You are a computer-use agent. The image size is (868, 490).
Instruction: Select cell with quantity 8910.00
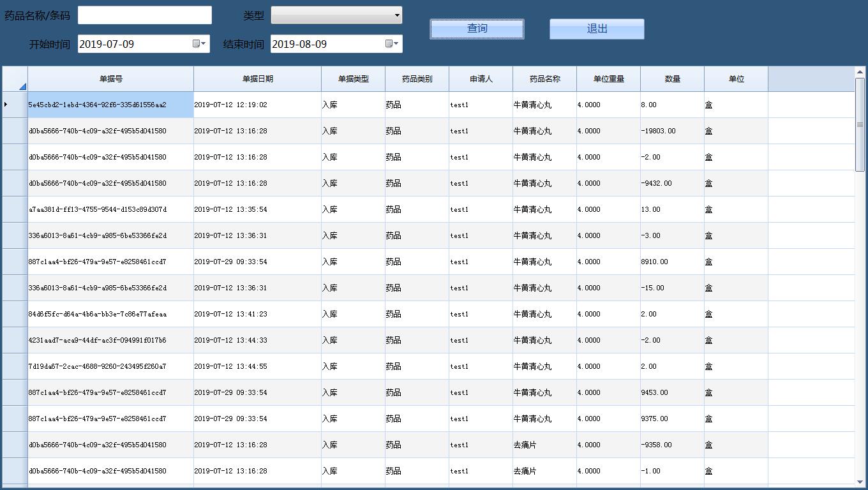pyautogui.click(x=671, y=262)
